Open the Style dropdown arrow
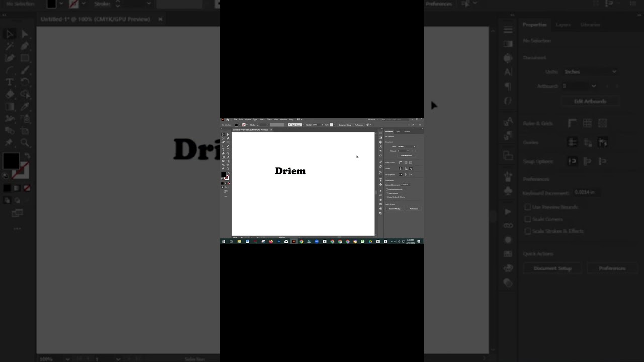 click(x=334, y=125)
